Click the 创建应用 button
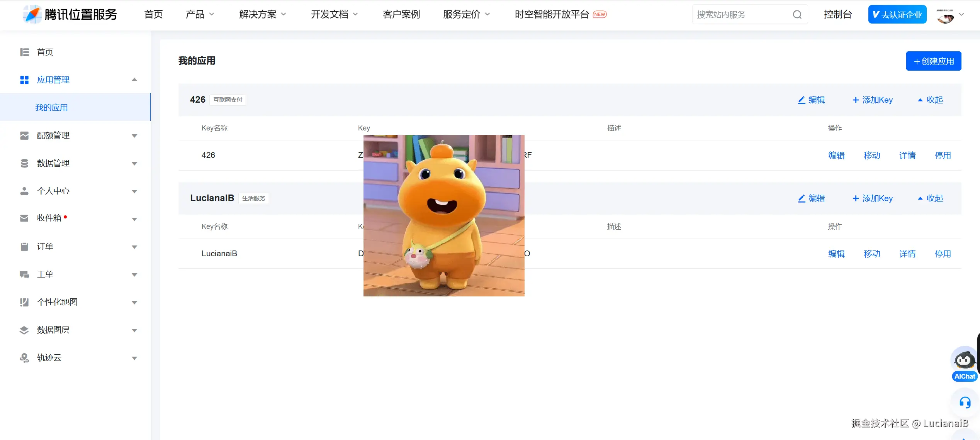 pyautogui.click(x=934, y=61)
